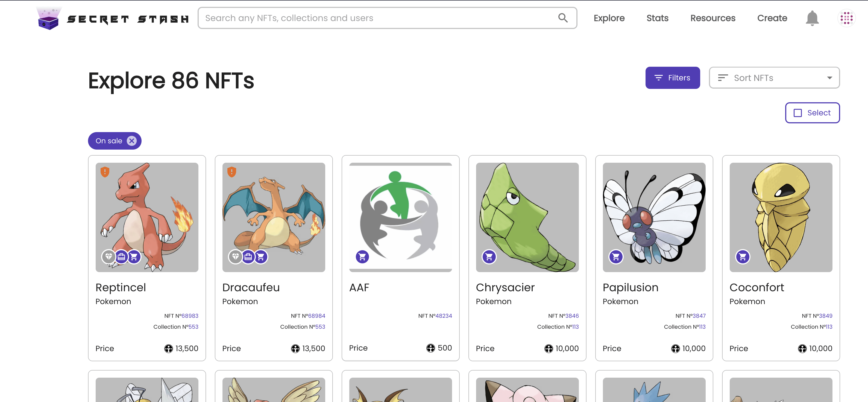Click the AAF title text
This screenshot has height=402, width=868.
click(359, 288)
